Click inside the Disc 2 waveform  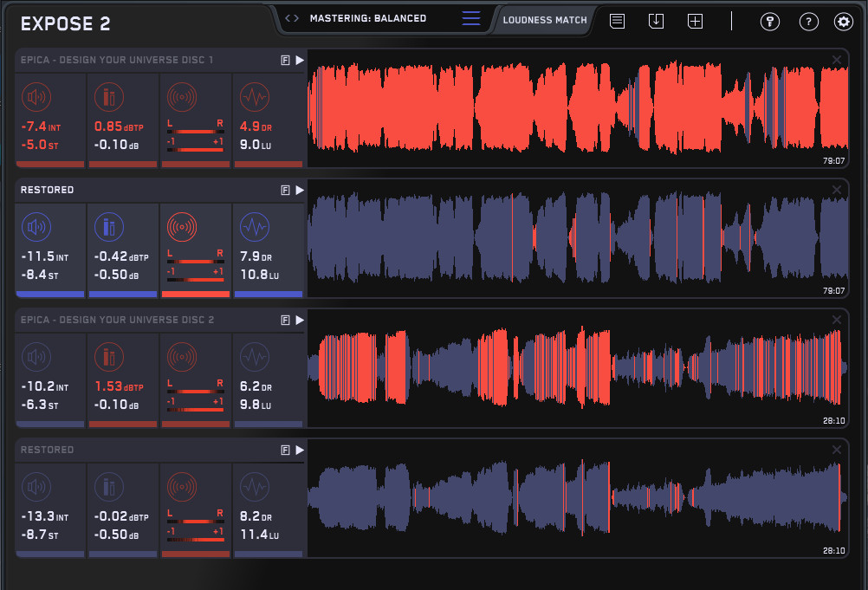pos(578,368)
